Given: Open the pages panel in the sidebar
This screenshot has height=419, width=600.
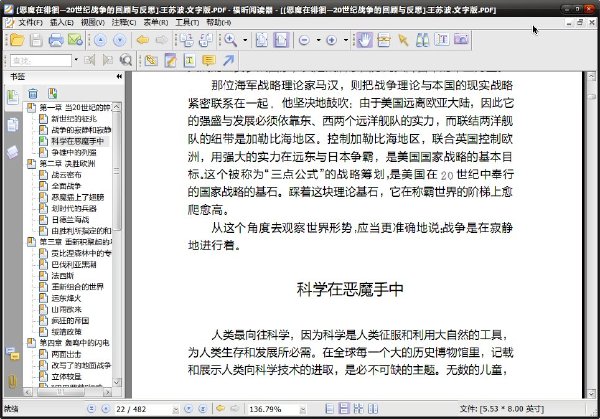Looking at the screenshot, I should point(12,125).
